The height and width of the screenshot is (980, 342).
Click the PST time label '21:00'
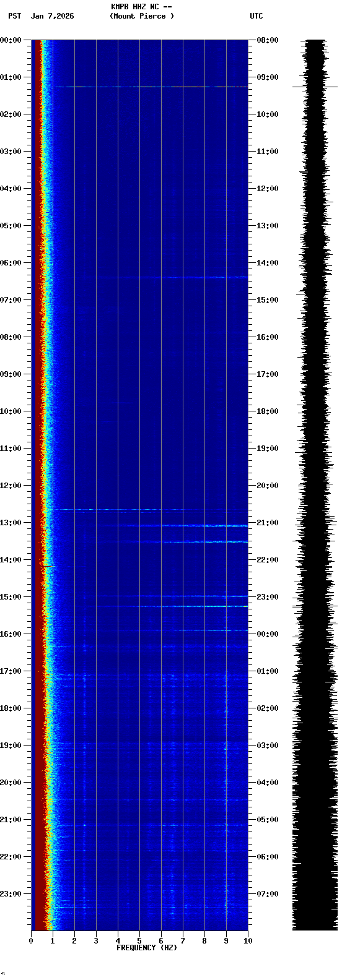pos(11,820)
